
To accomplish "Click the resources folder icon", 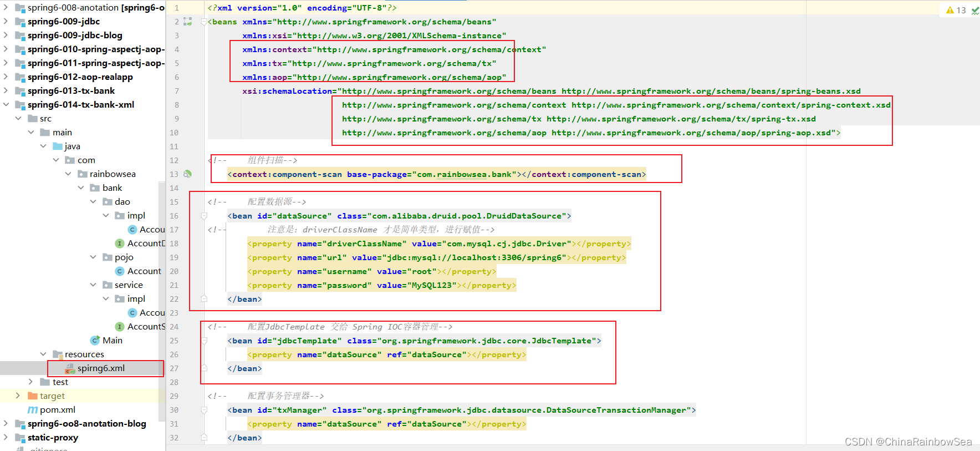I will (x=57, y=354).
